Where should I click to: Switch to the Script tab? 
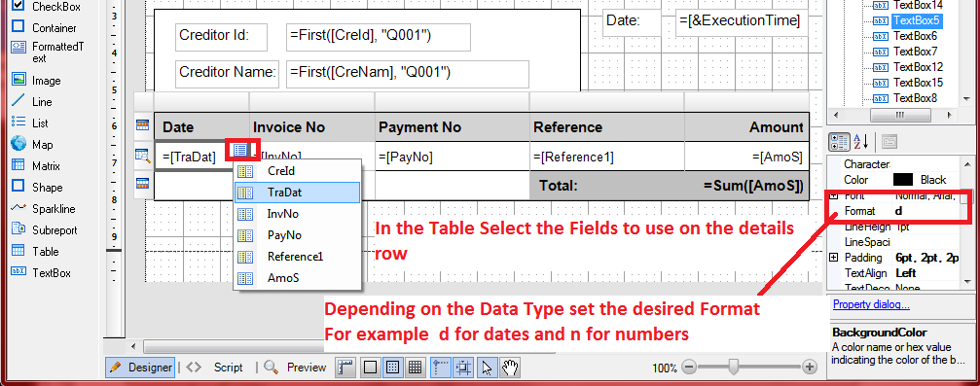216,368
